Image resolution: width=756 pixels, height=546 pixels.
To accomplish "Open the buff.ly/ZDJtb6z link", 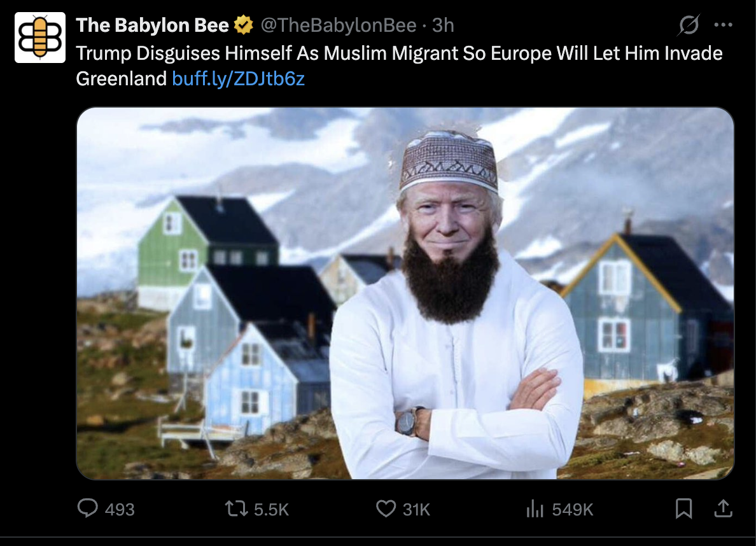I will [238, 79].
